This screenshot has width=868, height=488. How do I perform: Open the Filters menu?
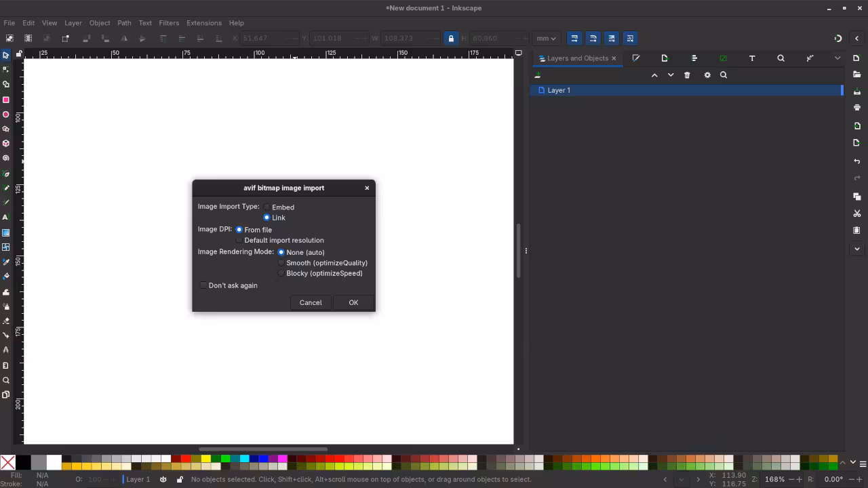(168, 22)
